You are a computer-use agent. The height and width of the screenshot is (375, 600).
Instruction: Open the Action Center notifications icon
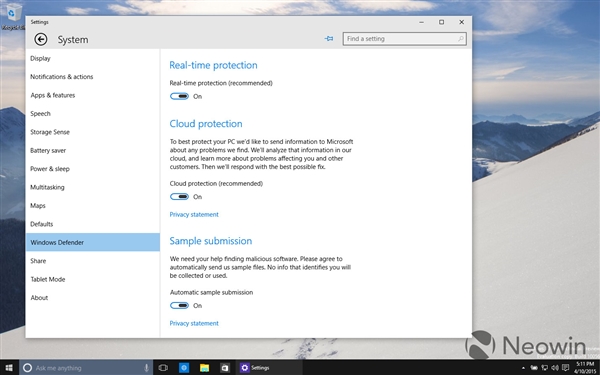pos(566,368)
